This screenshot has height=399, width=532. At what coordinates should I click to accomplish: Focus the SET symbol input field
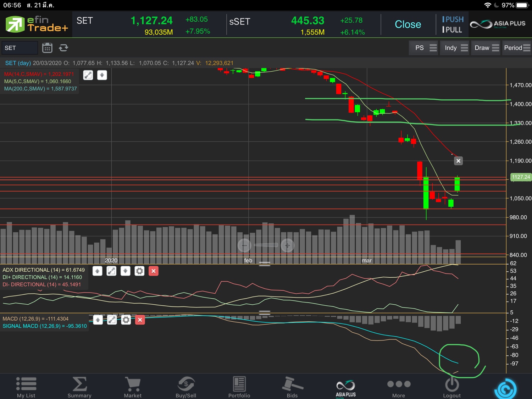click(x=20, y=48)
